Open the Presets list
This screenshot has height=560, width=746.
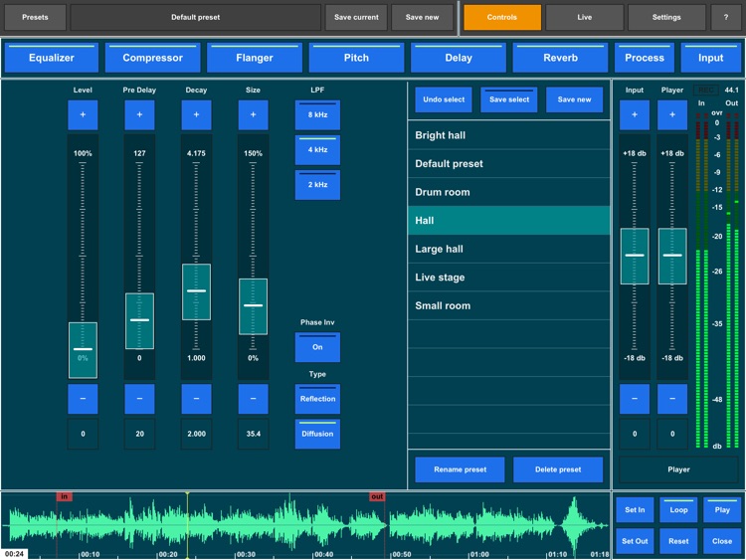[x=35, y=17]
